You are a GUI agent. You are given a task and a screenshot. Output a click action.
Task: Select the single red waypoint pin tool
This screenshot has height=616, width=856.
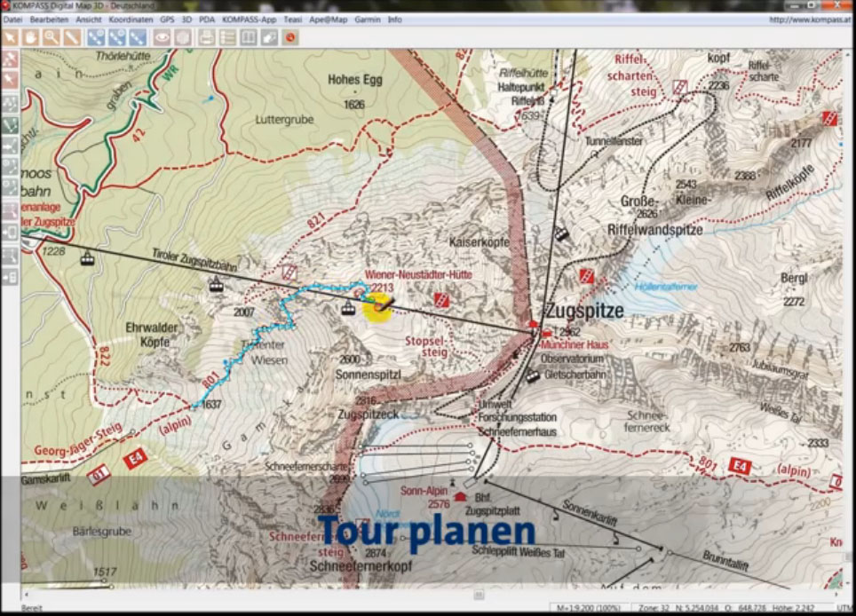click(x=10, y=80)
